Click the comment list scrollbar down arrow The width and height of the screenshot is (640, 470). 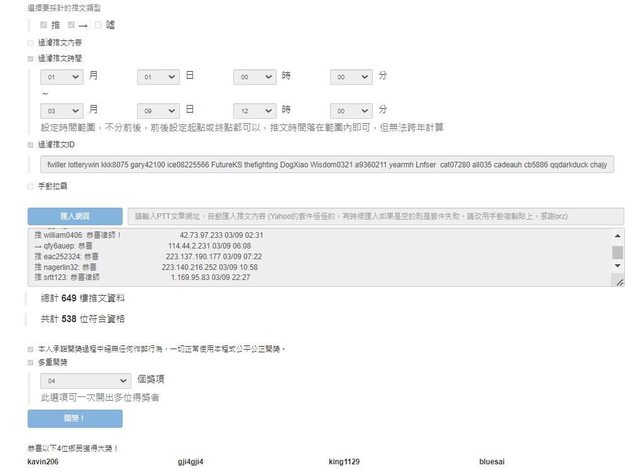(x=617, y=283)
